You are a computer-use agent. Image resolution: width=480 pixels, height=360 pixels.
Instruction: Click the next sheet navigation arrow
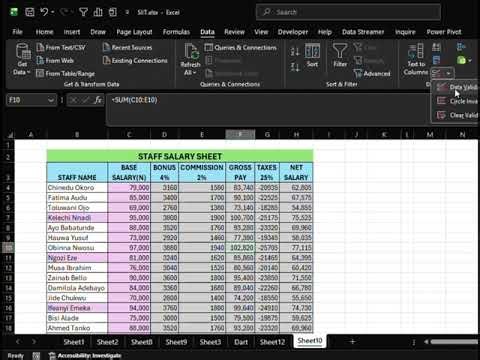(x=34, y=342)
